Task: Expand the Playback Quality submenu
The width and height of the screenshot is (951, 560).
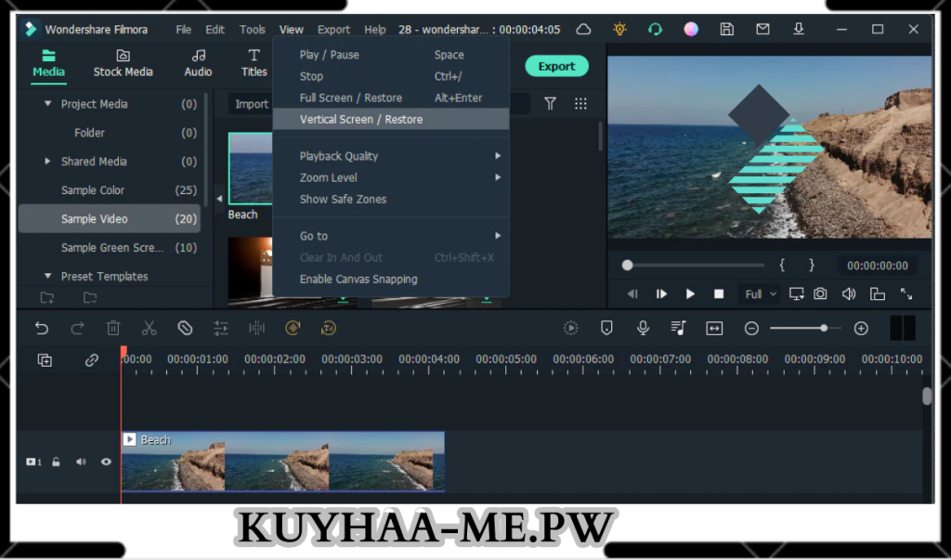Action: 391,156
